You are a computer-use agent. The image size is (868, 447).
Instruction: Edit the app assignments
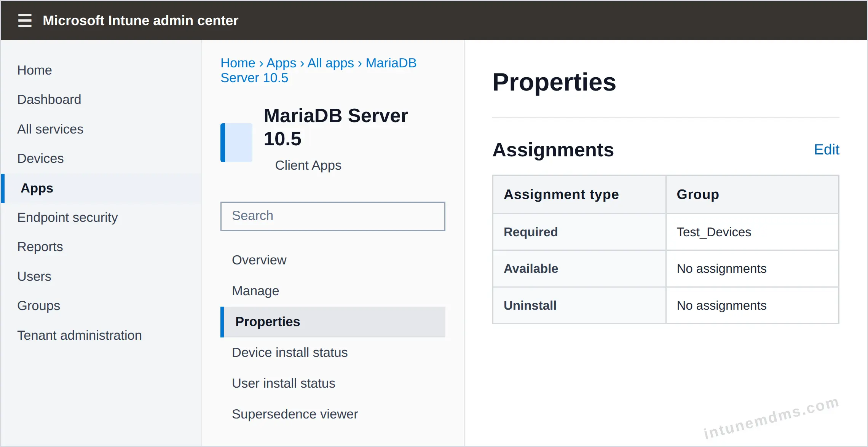[x=826, y=150]
